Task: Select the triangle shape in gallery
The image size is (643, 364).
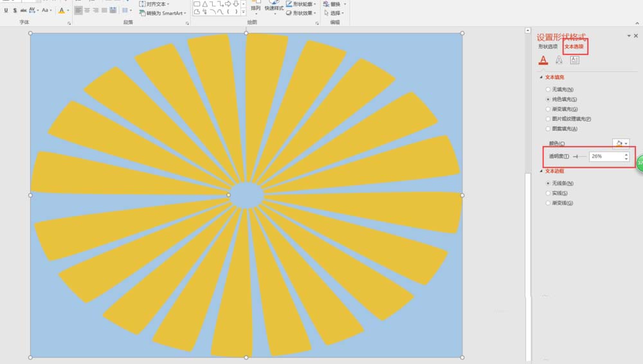Action: click(x=204, y=4)
